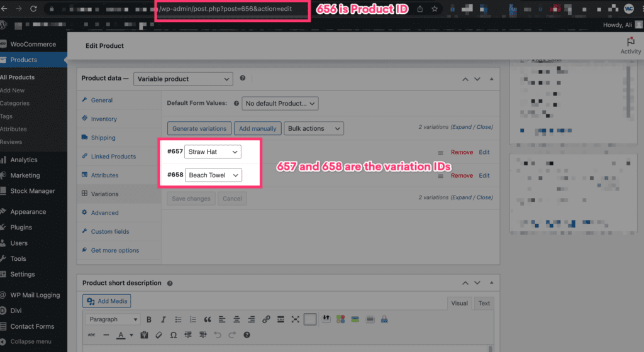
Task: Click the Add manually button
Action: coord(257,128)
